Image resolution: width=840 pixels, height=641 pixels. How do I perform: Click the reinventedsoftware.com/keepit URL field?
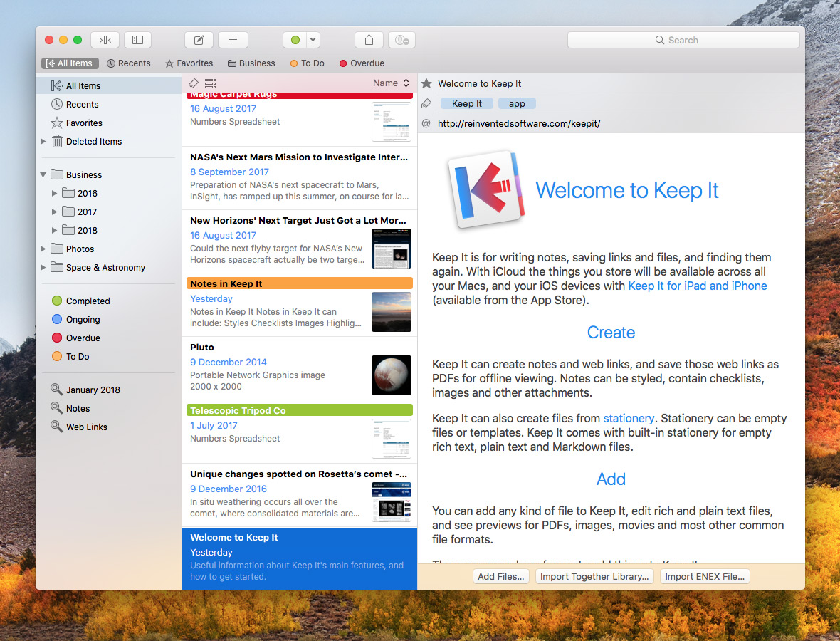[x=518, y=123]
